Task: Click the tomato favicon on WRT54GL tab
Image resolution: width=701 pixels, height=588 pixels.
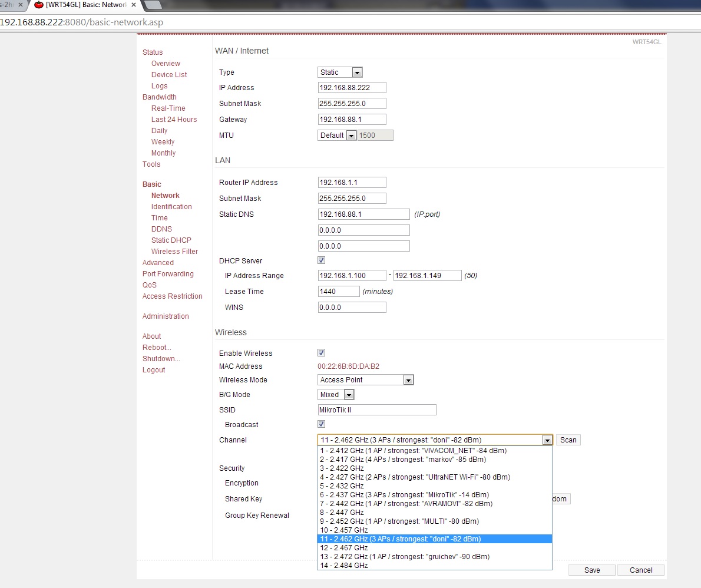Action: (39, 5)
